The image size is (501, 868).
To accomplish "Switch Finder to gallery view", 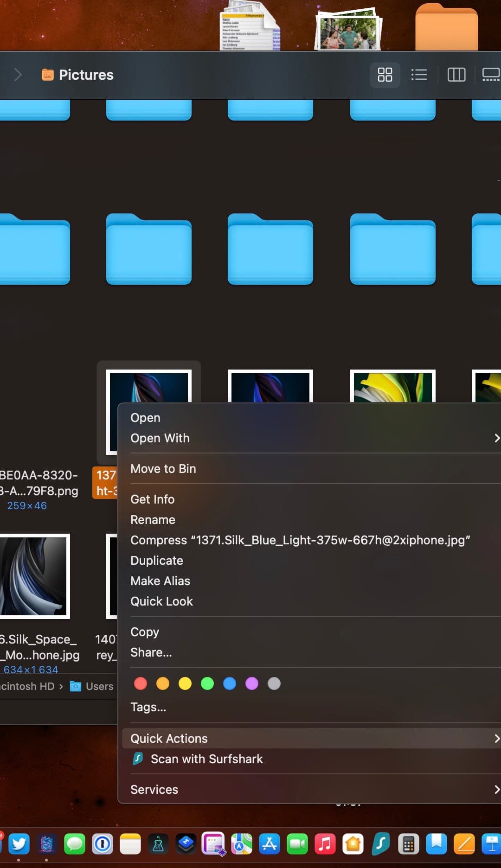I will [490, 75].
